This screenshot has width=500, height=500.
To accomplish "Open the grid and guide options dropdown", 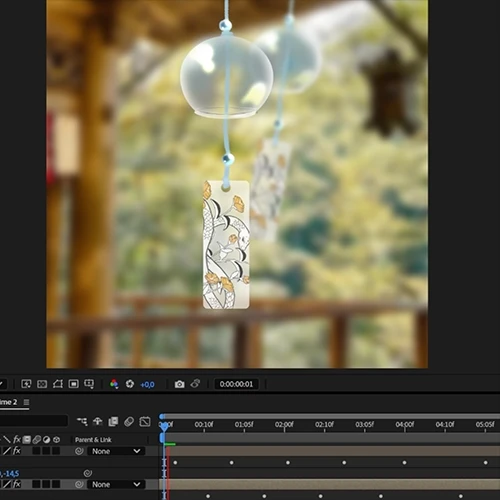I will click(89, 384).
